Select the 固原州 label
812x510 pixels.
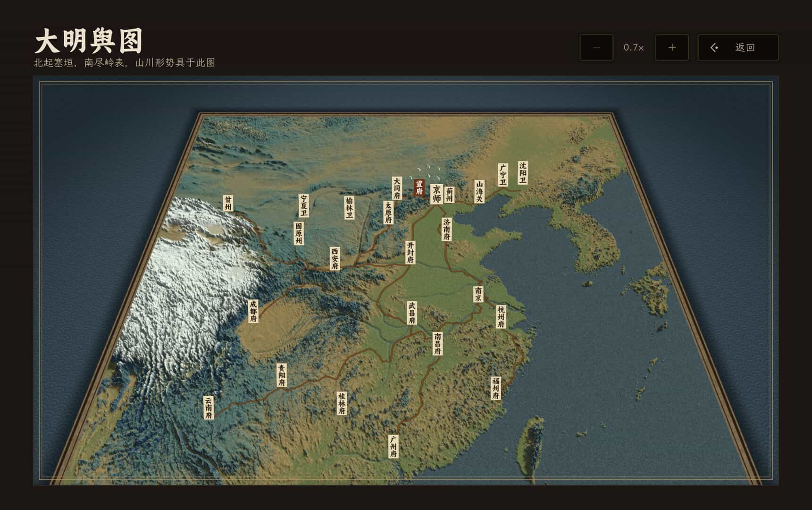coord(299,233)
